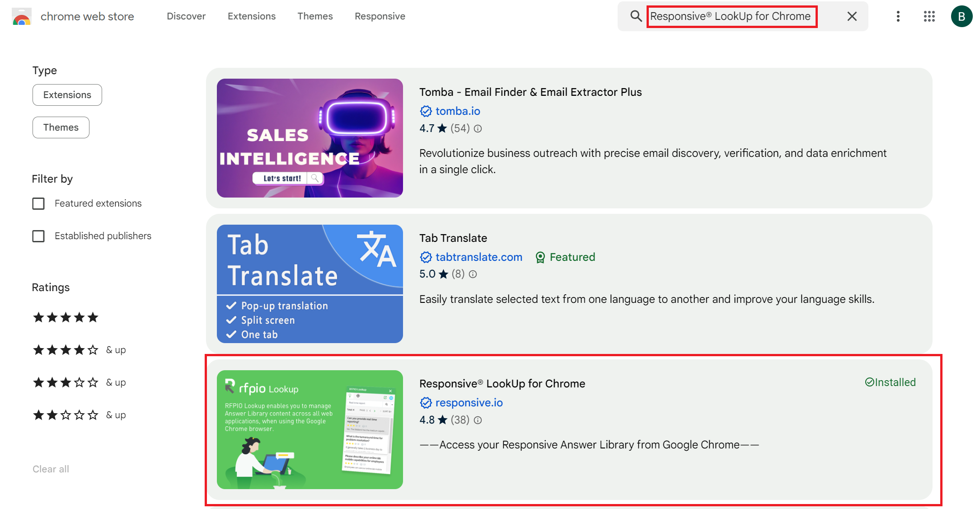980x509 pixels.
Task: Click the search magnifier icon
Action: pos(636,16)
